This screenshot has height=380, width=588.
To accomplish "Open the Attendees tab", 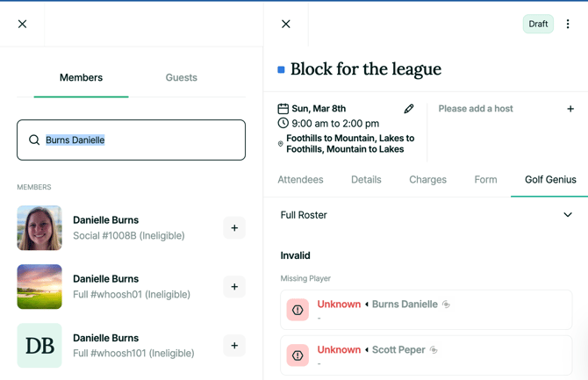I will pyautogui.click(x=300, y=180).
